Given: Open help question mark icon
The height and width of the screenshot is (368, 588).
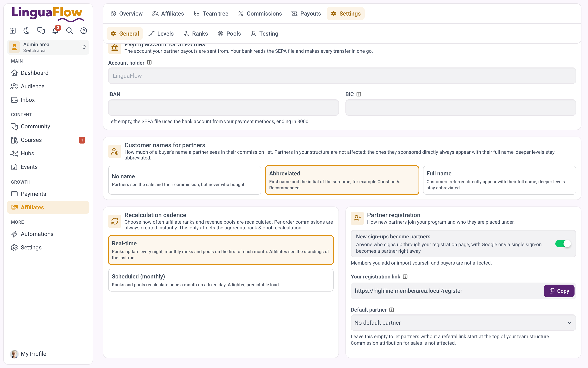Looking at the screenshot, I should click(84, 31).
